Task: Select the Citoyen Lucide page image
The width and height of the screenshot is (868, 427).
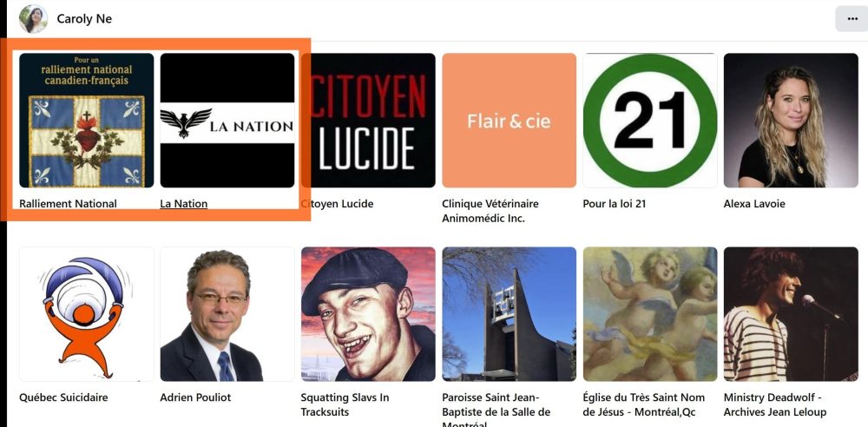Action: point(368,120)
